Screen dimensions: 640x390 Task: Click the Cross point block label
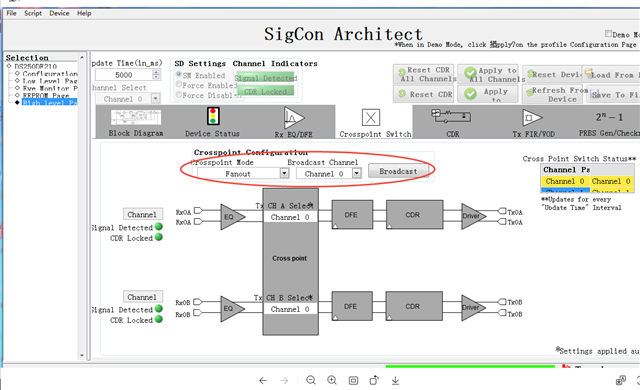pyautogui.click(x=290, y=258)
